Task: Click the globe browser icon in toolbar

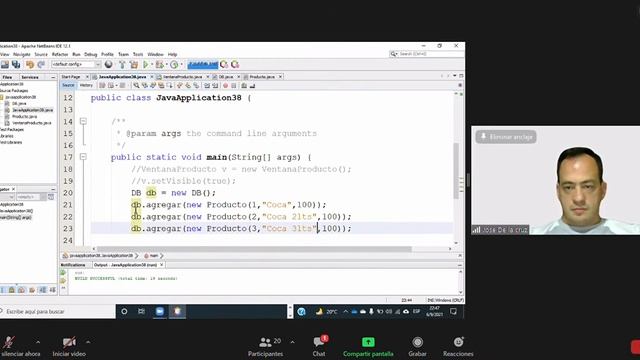Action: point(109,64)
